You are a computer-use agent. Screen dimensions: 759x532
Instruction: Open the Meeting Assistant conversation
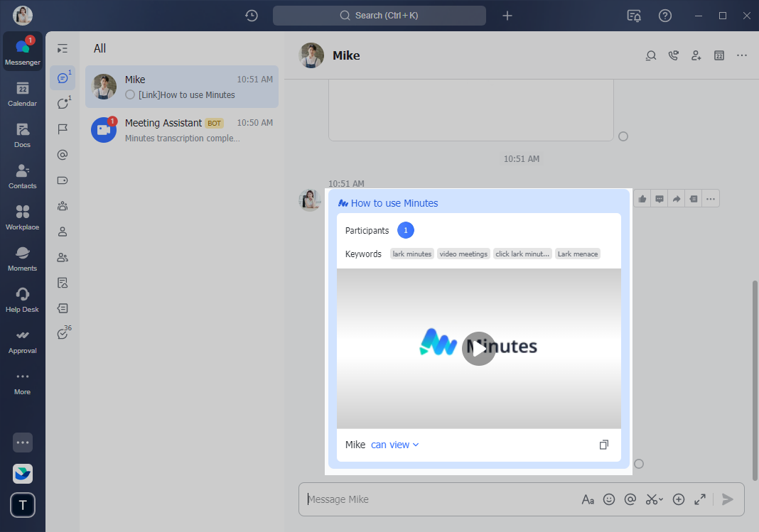[x=182, y=130]
